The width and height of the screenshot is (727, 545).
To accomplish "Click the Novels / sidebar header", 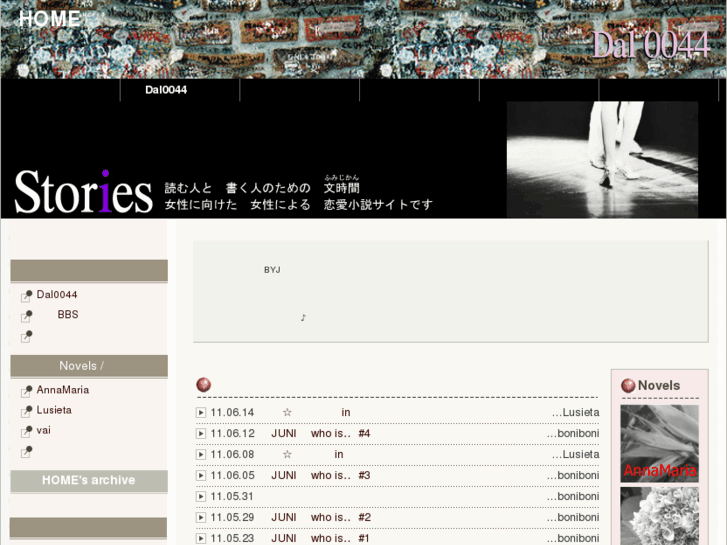I will [89, 366].
